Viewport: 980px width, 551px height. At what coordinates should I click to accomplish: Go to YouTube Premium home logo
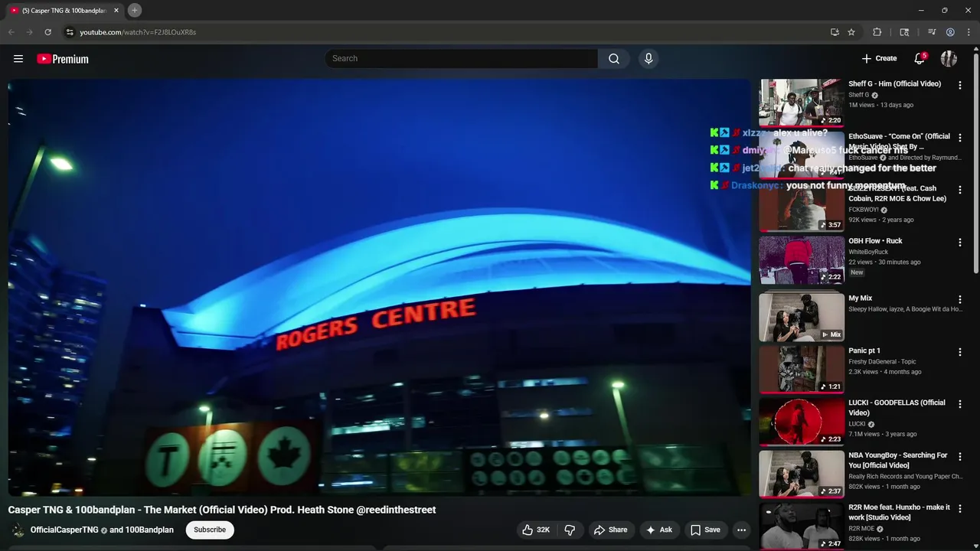(63, 59)
